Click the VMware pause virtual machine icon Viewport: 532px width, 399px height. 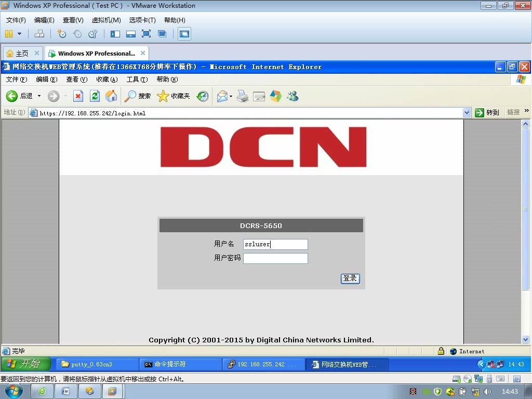9,34
